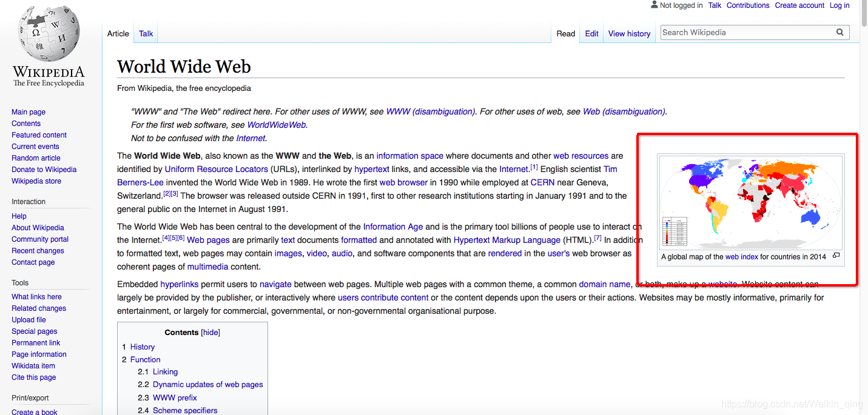Switch to the Talk tab
The height and width of the screenshot is (415, 868).
click(x=146, y=34)
